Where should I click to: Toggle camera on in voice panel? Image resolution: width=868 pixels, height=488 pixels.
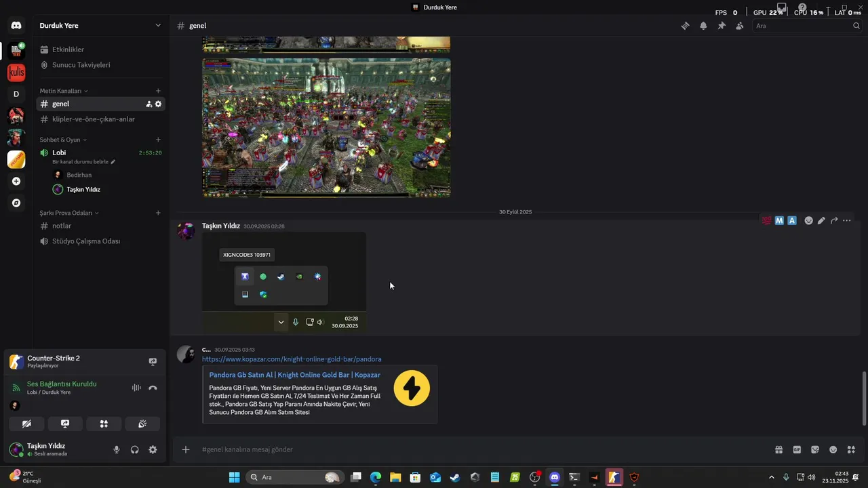pos(26,424)
